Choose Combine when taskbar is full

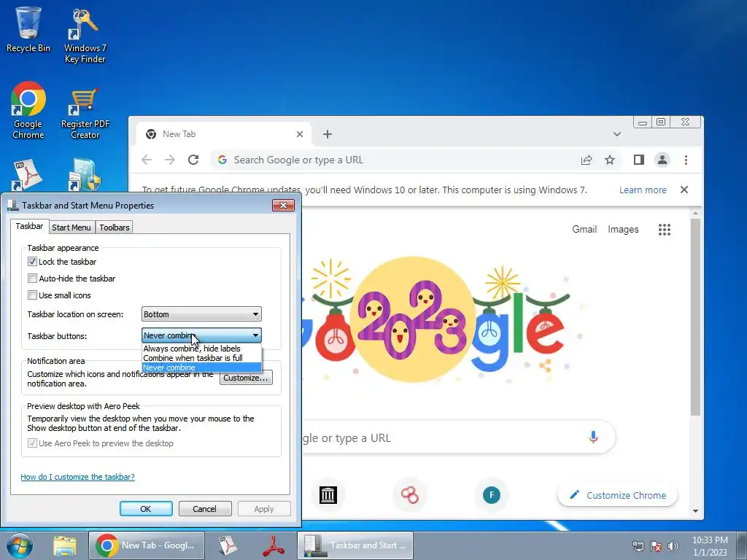pos(201,357)
